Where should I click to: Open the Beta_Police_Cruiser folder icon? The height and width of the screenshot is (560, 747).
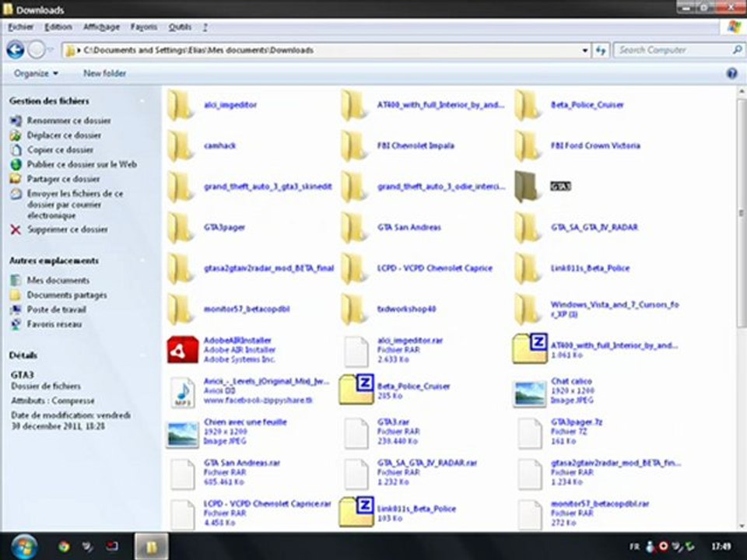click(528, 106)
